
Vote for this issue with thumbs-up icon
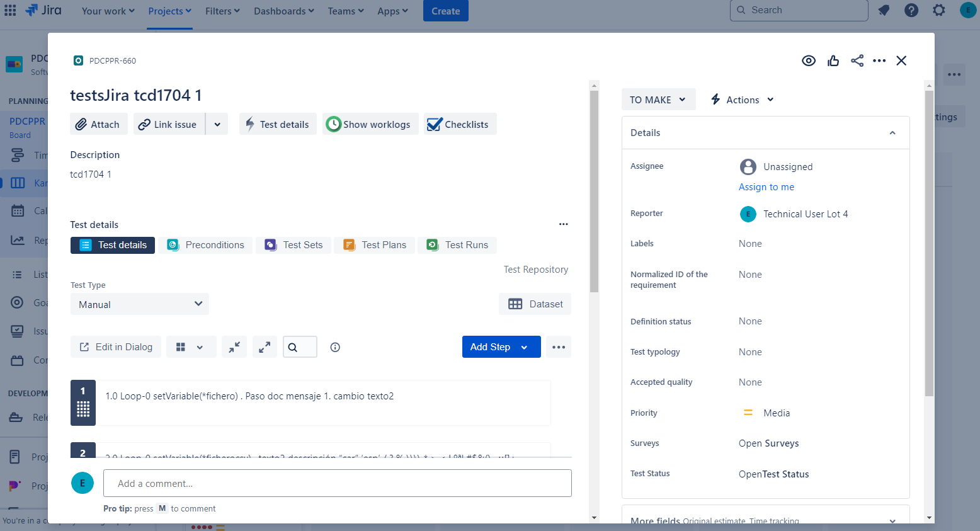[833, 60]
